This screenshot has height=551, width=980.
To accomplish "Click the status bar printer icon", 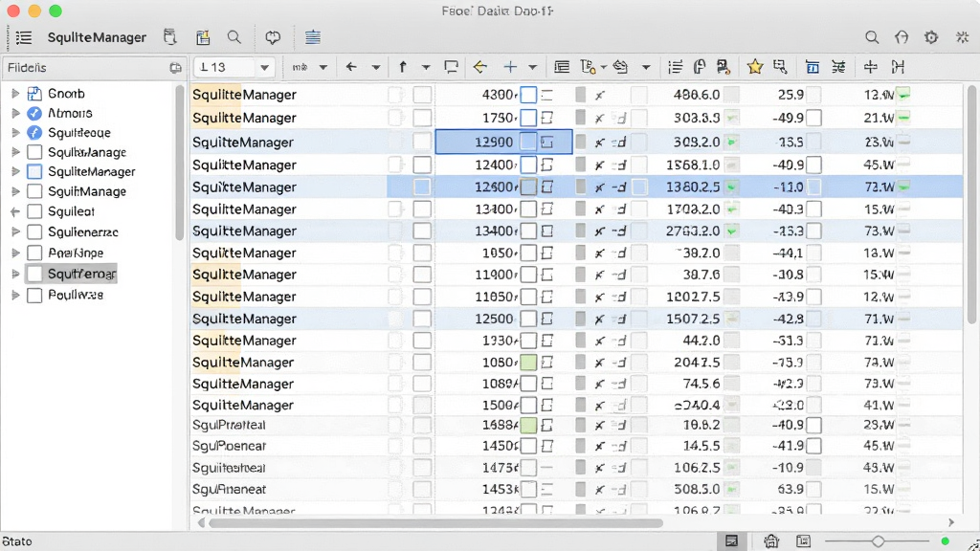I will tap(771, 541).
